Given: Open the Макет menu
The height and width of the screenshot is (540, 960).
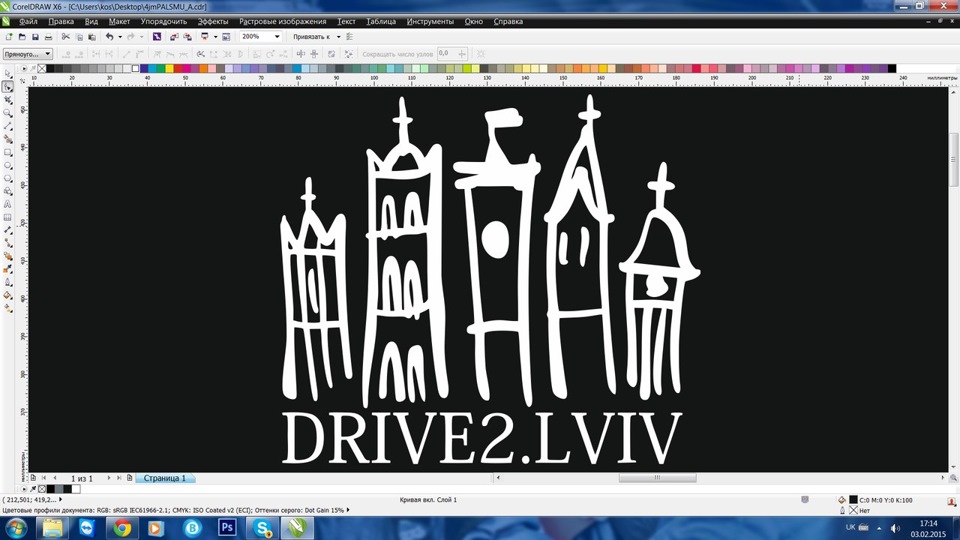Looking at the screenshot, I should [x=119, y=21].
